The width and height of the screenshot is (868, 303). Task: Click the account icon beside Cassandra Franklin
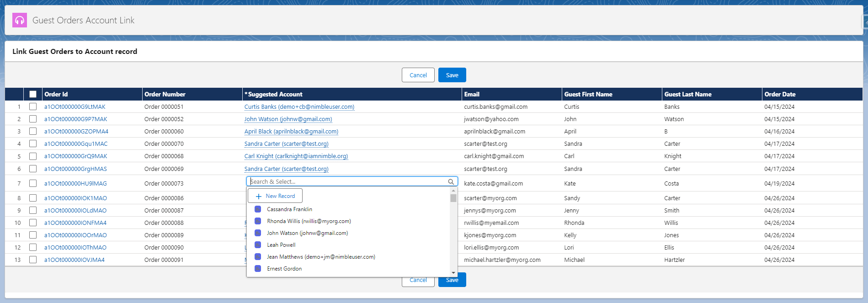258,209
